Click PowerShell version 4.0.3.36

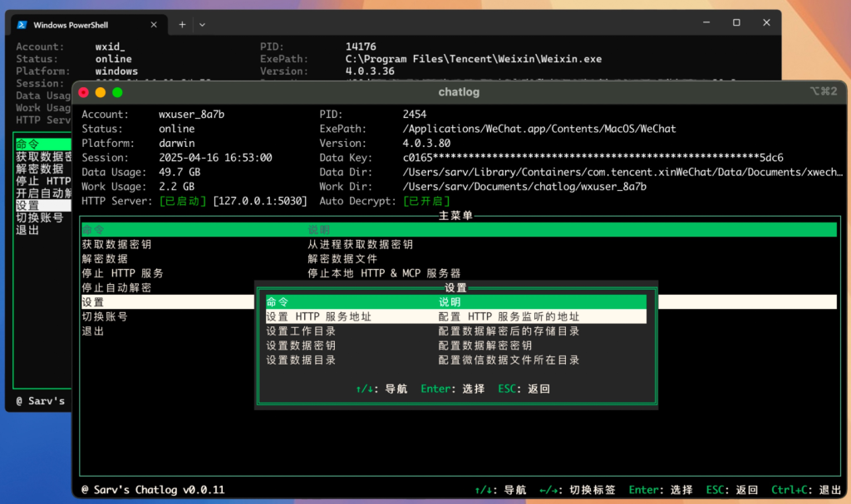[x=370, y=71]
